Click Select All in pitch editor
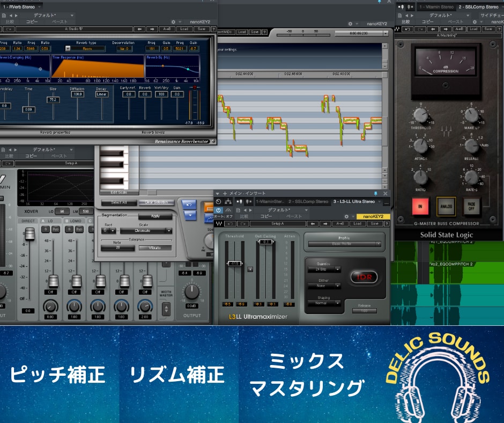This screenshot has height=423, width=504. coord(118,202)
